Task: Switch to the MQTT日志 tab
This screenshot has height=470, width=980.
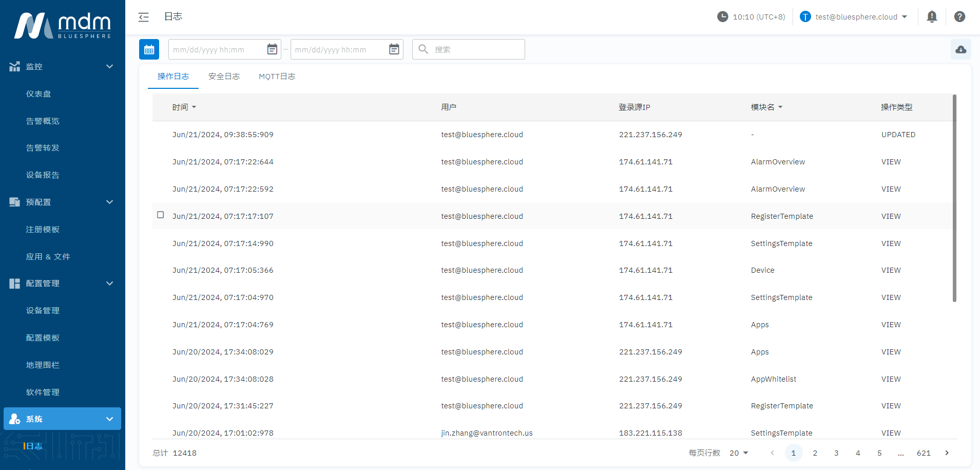Action: pyautogui.click(x=277, y=77)
